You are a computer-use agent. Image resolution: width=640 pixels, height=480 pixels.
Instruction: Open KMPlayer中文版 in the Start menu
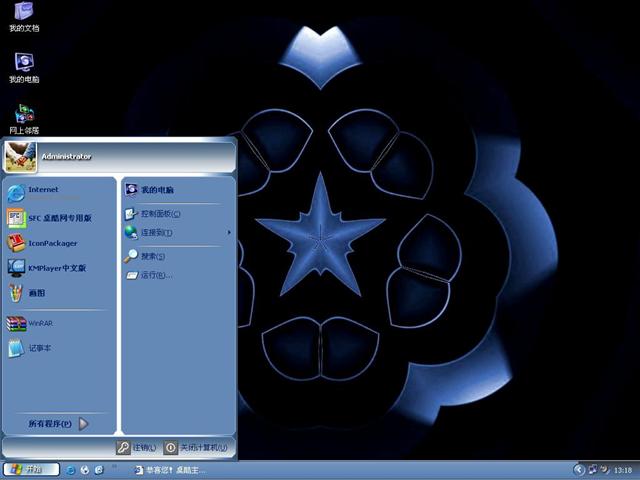point(59,268)
